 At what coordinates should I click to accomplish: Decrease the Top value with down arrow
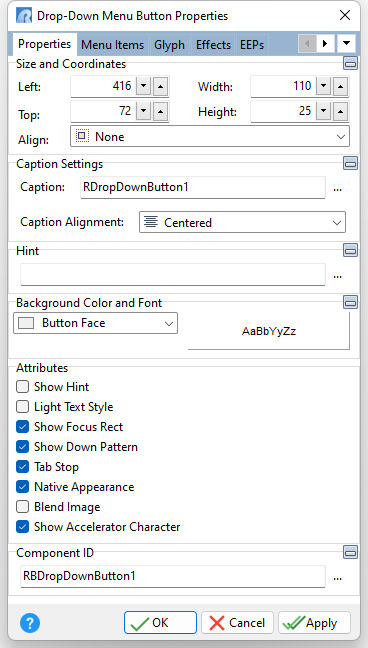pyautogui.click(x=143, y=111)
